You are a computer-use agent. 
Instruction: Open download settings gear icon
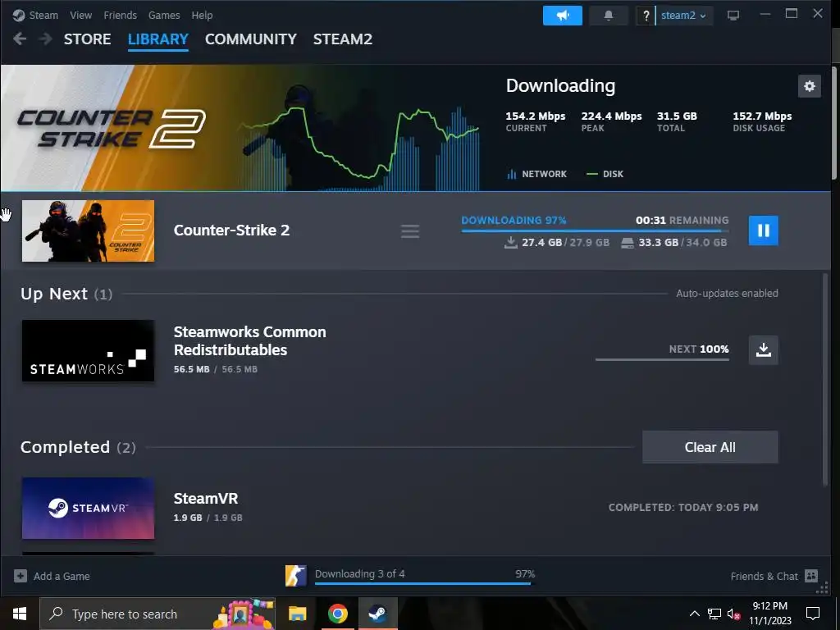809,86
